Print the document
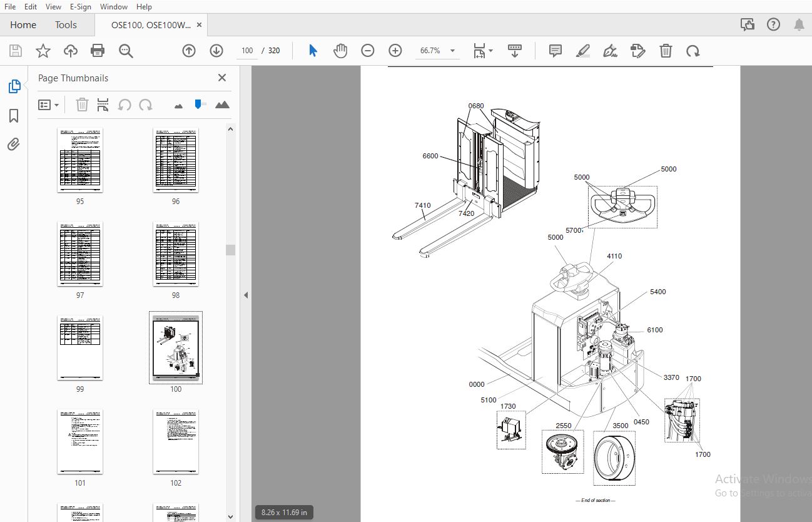 98,51
